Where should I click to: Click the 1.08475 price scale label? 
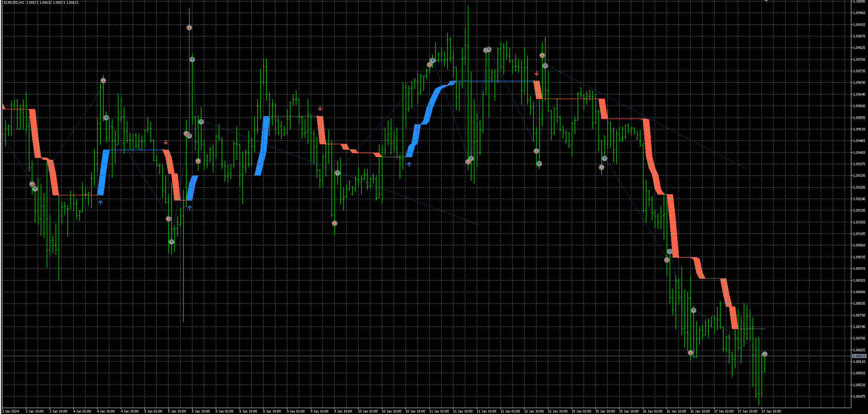coord(859,397)
